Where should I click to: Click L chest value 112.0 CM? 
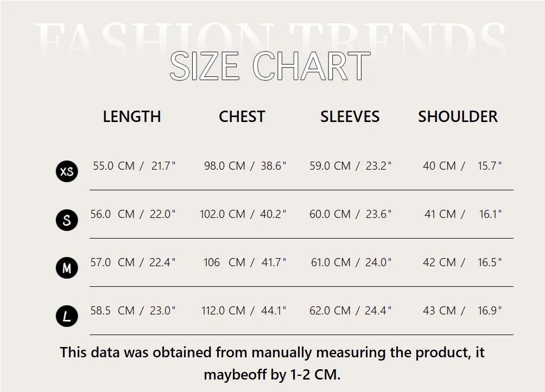click(x=224, y=311)
